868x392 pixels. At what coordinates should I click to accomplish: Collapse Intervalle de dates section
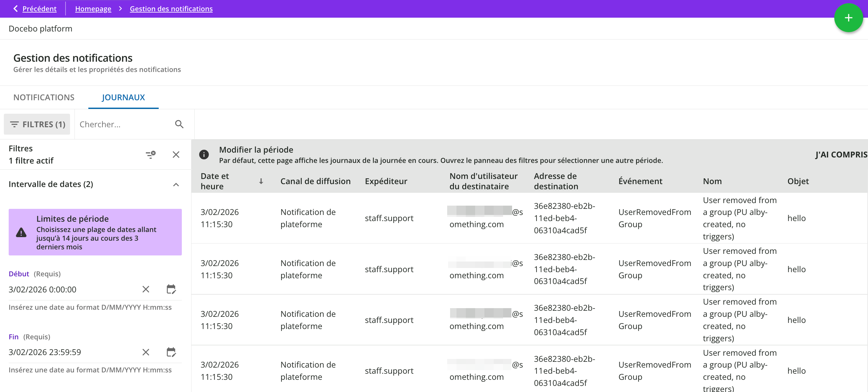coord(176,184)
